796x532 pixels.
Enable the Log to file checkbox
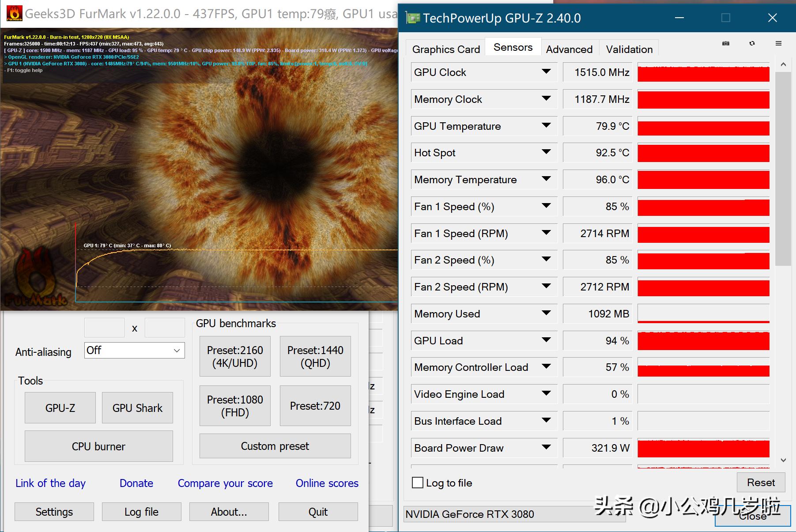pyautogui.click(x=417, y=483)
